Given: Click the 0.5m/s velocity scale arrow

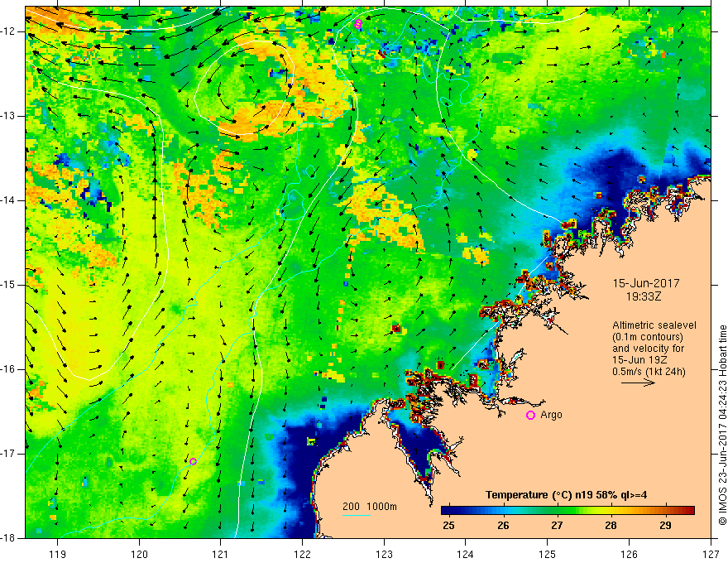Looking at the screenshot, I should coord(638,383).
